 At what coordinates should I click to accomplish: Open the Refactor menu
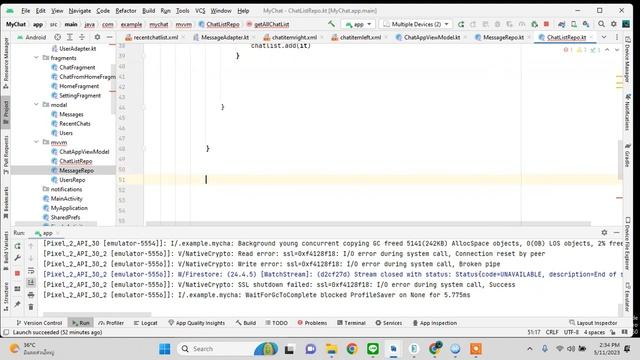(x=126, y=11)
